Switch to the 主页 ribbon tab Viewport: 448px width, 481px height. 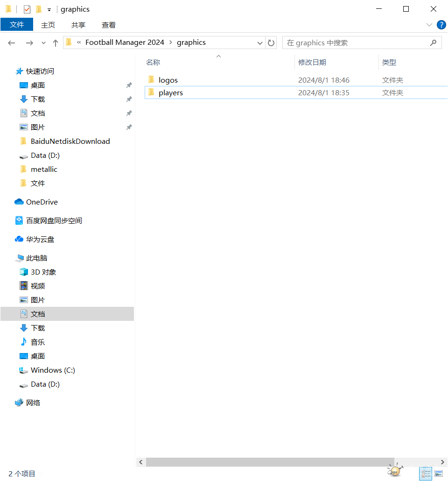(48, 25)
